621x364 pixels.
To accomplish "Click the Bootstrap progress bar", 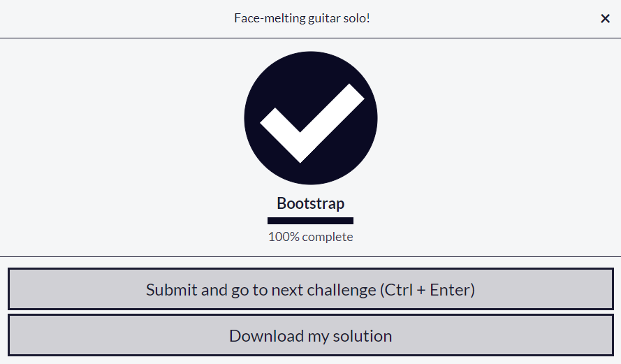I will [310, 221].
